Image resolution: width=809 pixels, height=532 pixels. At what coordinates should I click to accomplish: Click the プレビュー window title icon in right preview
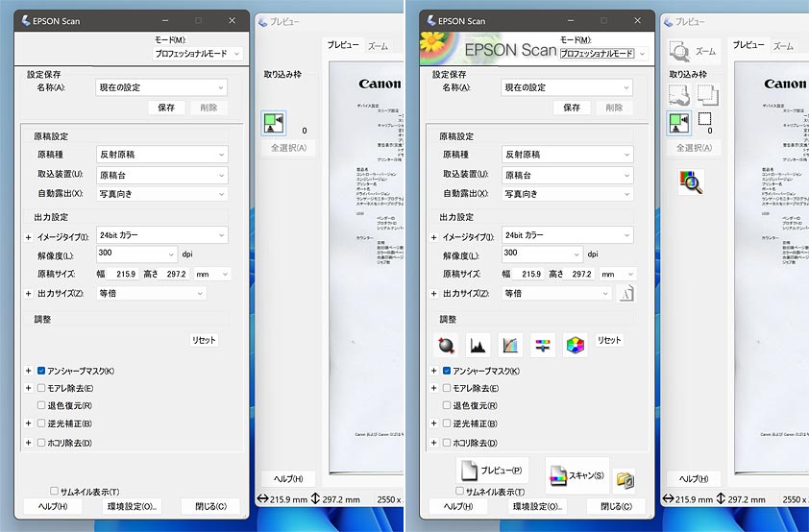(669, 22)
